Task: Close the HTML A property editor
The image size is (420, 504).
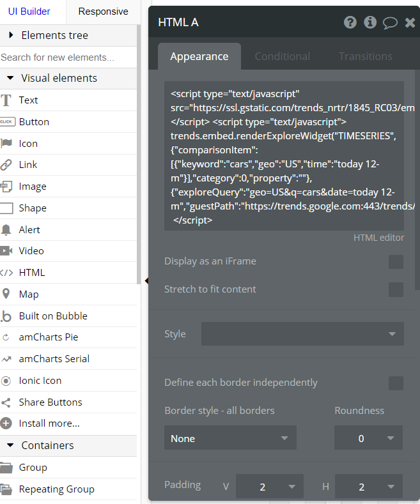Action: (x=410, y=23)
